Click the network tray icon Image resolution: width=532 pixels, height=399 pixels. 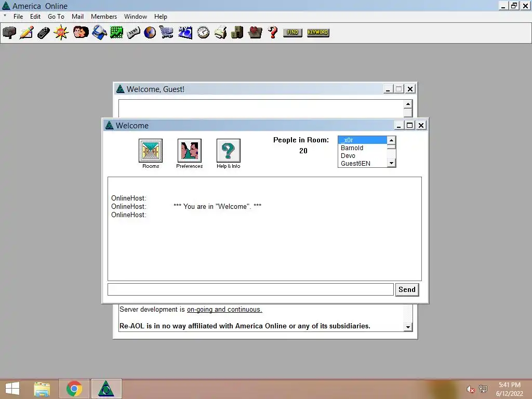click(483, 389)
